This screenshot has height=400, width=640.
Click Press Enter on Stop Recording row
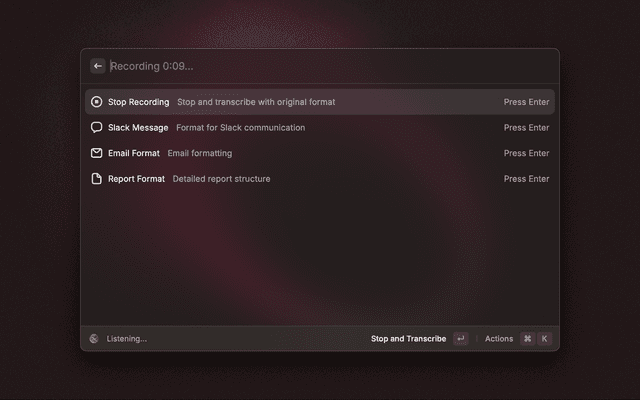[x=526, y=102]
